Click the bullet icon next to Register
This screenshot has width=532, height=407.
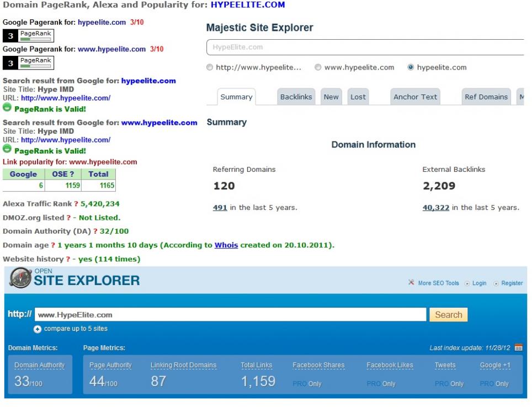click(496, 283)
